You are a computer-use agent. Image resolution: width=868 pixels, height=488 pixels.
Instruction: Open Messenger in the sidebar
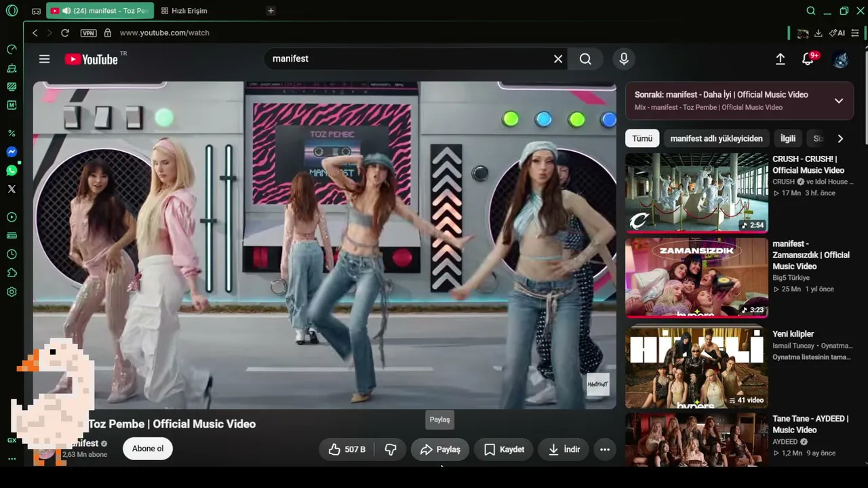pos(12,152)
